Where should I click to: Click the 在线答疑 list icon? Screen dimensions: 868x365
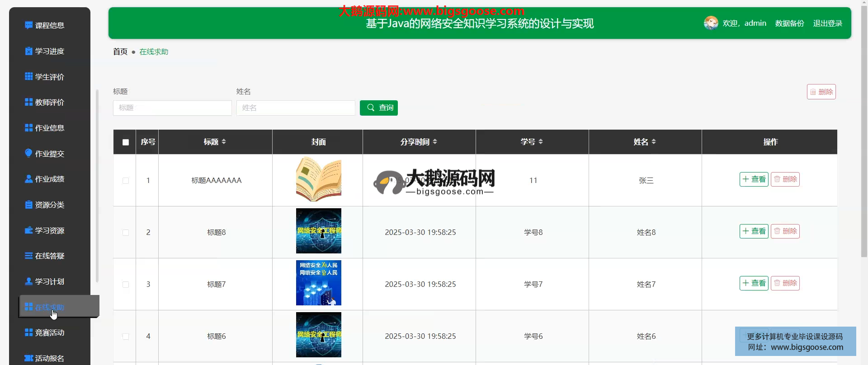pyautogui.click(x=28, y=256)
